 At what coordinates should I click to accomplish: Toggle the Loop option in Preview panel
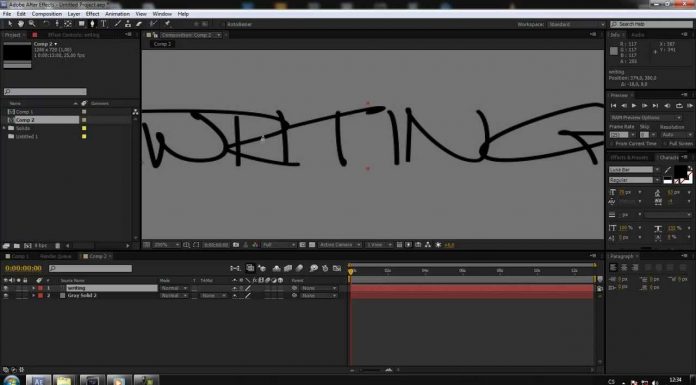[679, 106]
